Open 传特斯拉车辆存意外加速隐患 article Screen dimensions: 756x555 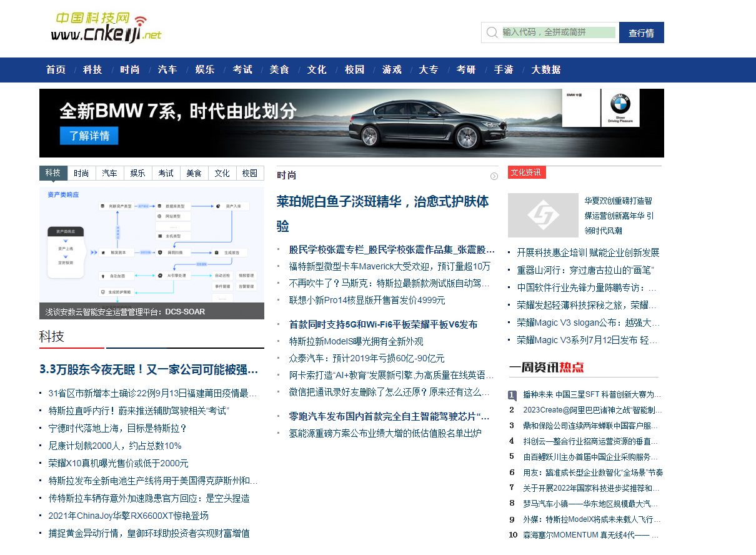pyautogui.click(x=149, y=498)
